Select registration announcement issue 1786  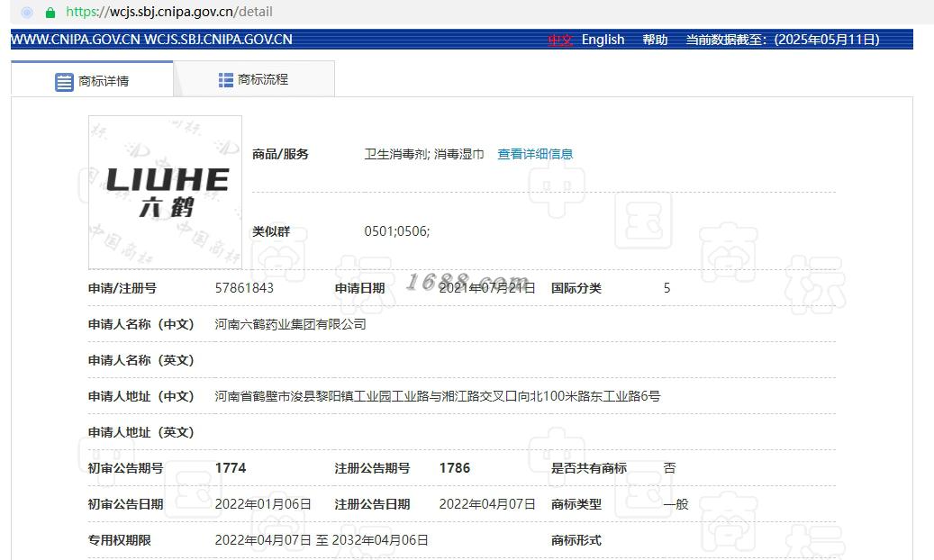[x=455, y=468]
